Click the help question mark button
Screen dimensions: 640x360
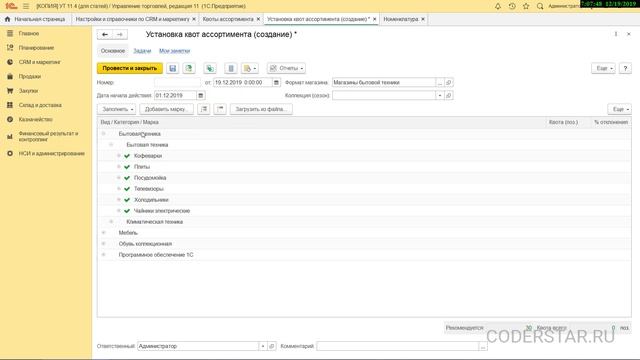pyautogui.click(x=625, y=68)
